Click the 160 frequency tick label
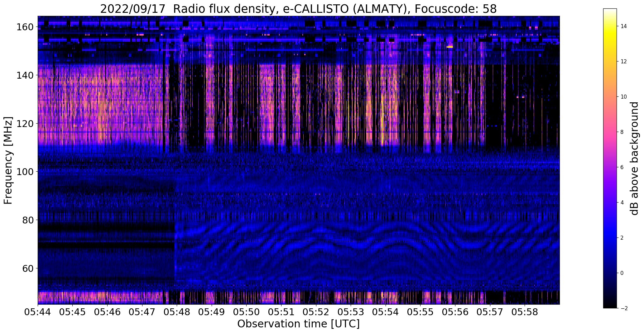The width and height of the screenshot is (644, 333). point(25,27)
